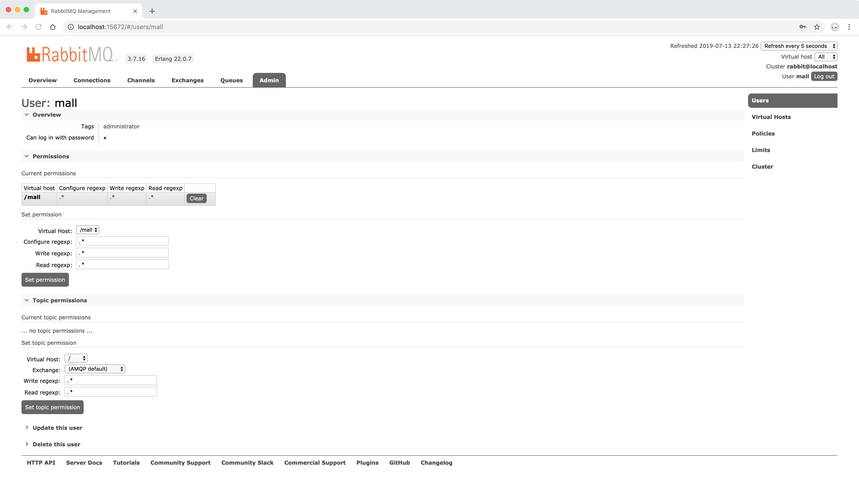Click the Set permission button
The image size is (859, 504).
point(45,280)
